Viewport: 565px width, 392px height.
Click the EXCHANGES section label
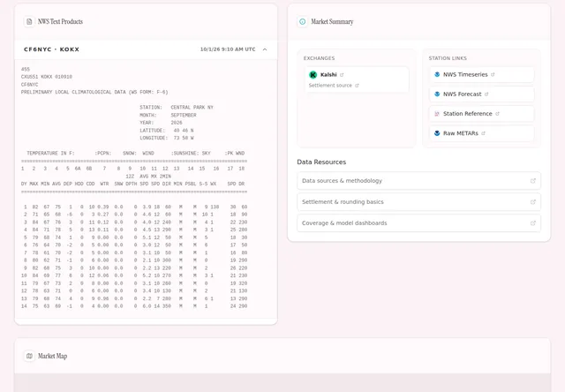coord(319,58)
